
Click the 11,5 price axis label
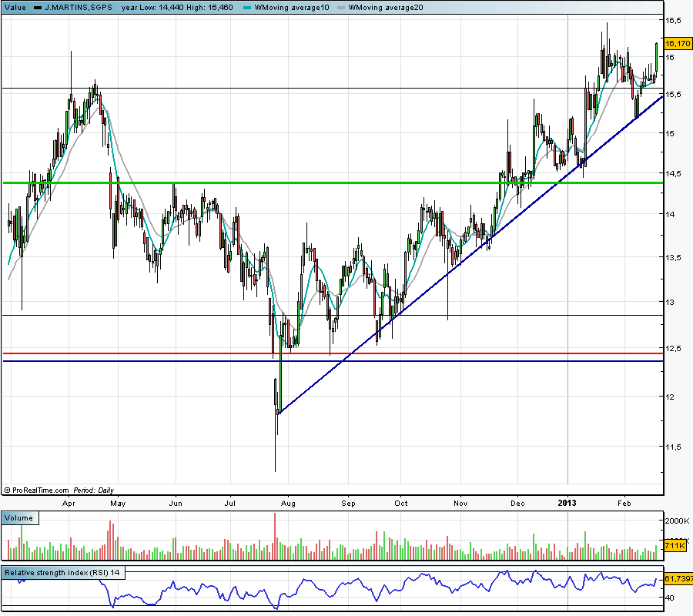(674, 447)
